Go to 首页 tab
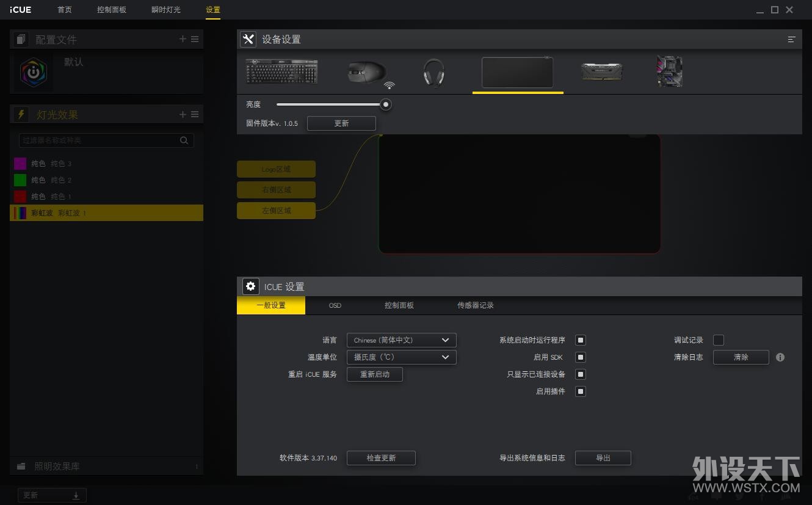 point(65,10)
